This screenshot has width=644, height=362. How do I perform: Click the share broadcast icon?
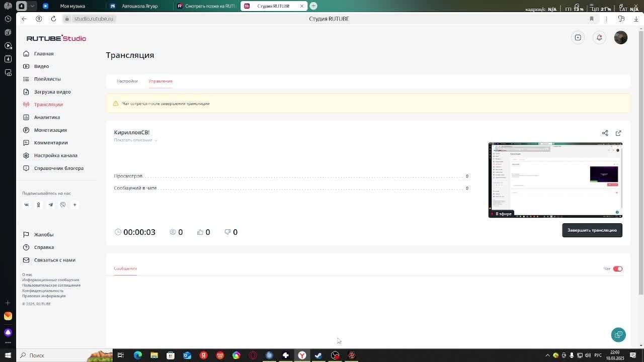[x=605, y=133]
